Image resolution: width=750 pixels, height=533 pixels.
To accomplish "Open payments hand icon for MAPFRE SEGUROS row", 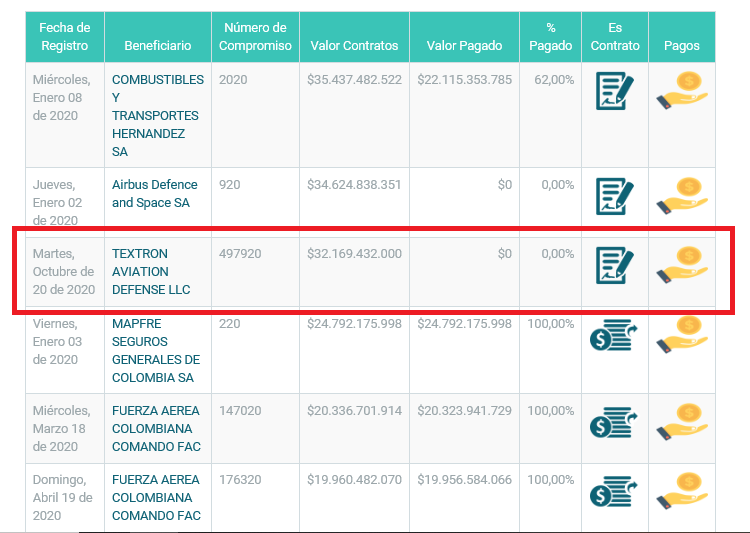I will tap(682, 335).
